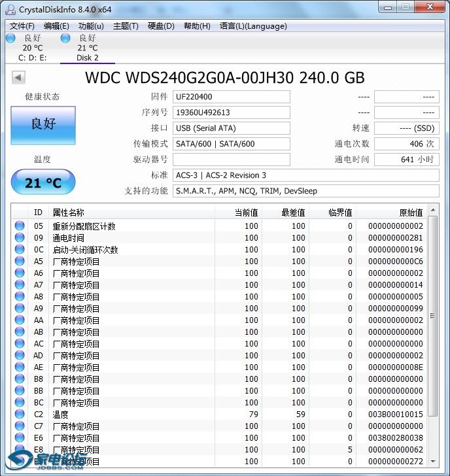The height and width of the screenshot is (476, 450).
Task: Open the 主题(T) menu
Action: (x=126, y=26)
